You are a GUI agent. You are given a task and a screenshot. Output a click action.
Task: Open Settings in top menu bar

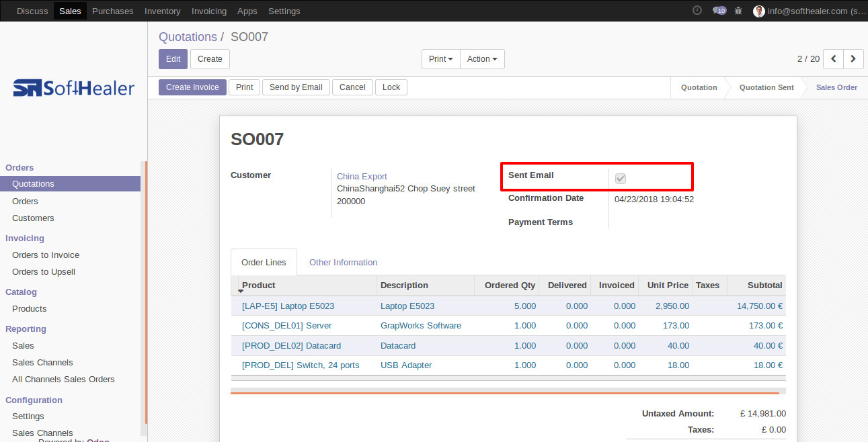284,11
